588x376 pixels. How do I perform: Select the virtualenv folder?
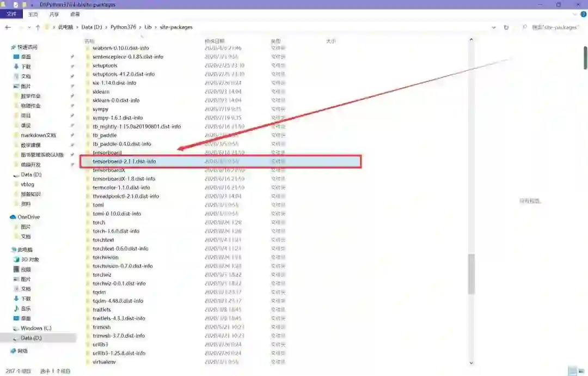104,362
